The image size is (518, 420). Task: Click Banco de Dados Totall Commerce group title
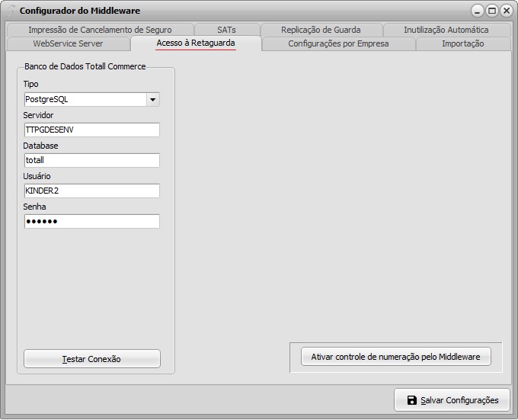click(x=85, y=66)
